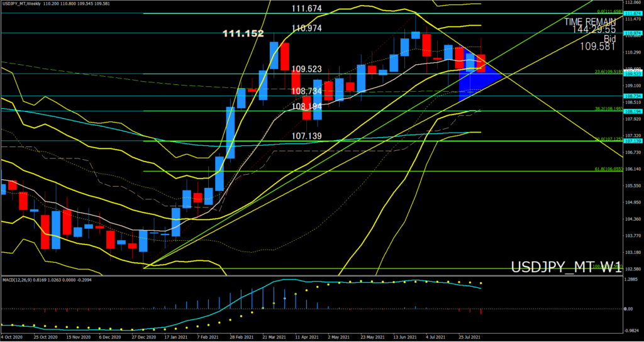Select 107.920 on the price axis
The height and width of the screenshot is (342, 644).
click(x=633, y=119)
